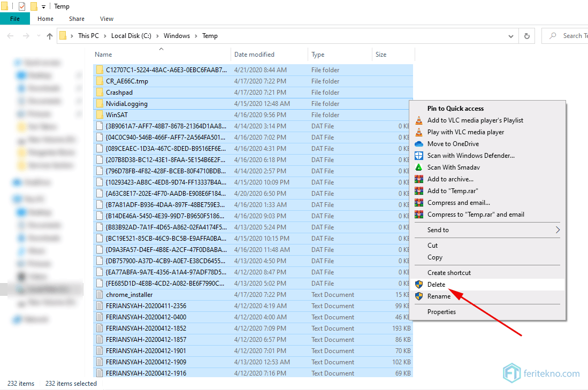Switch to the View ribbon tab
Viewport: 588px width, 390px height.
point(106,19)
